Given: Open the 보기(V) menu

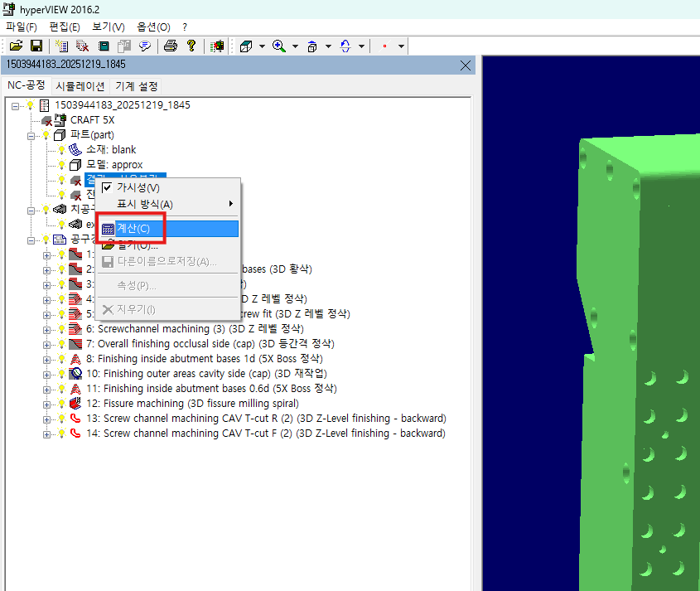Looking at the screenshot, I should click(x=108, y=27).
